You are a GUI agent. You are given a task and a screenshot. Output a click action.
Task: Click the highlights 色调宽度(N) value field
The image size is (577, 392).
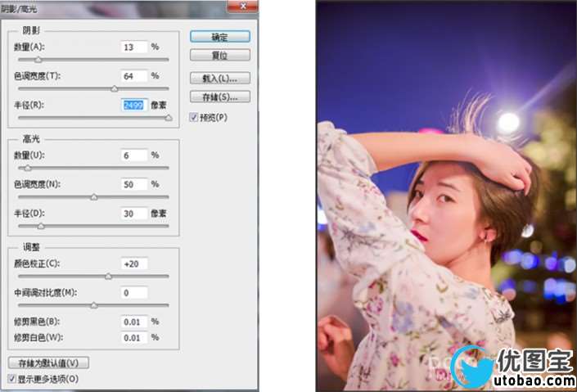pos(134,184)
